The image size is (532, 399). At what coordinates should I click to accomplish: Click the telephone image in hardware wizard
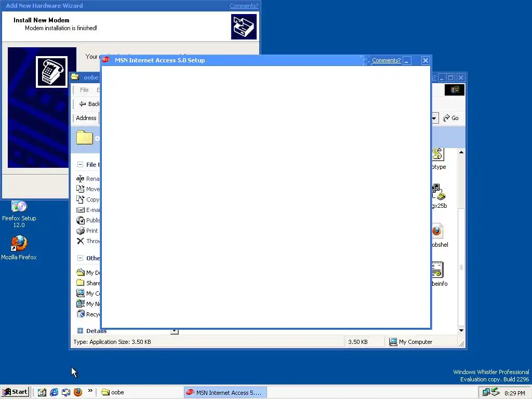(51, 72)
